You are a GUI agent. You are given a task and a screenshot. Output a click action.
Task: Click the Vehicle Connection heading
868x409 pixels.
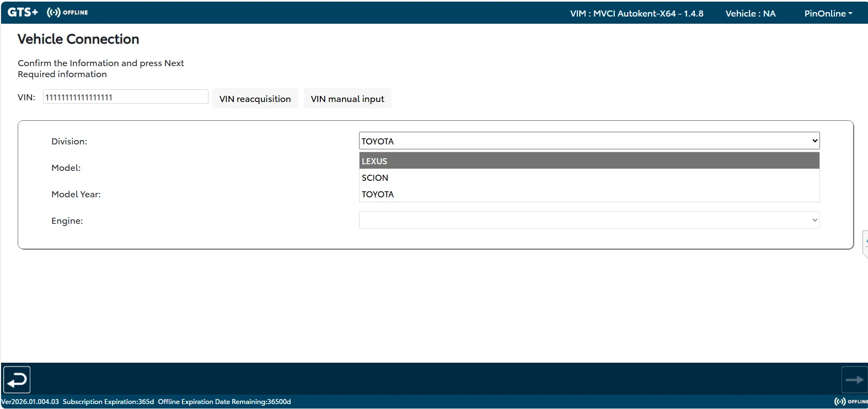click(x=78, y=39)
